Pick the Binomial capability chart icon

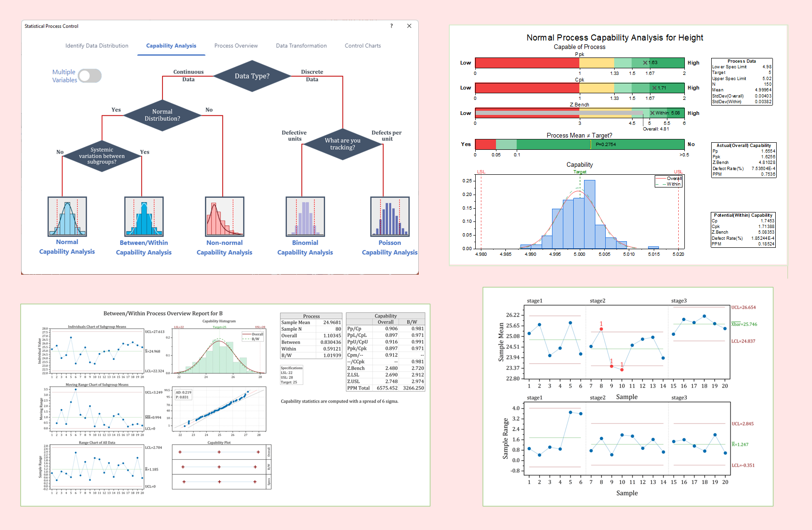point(305,217)
